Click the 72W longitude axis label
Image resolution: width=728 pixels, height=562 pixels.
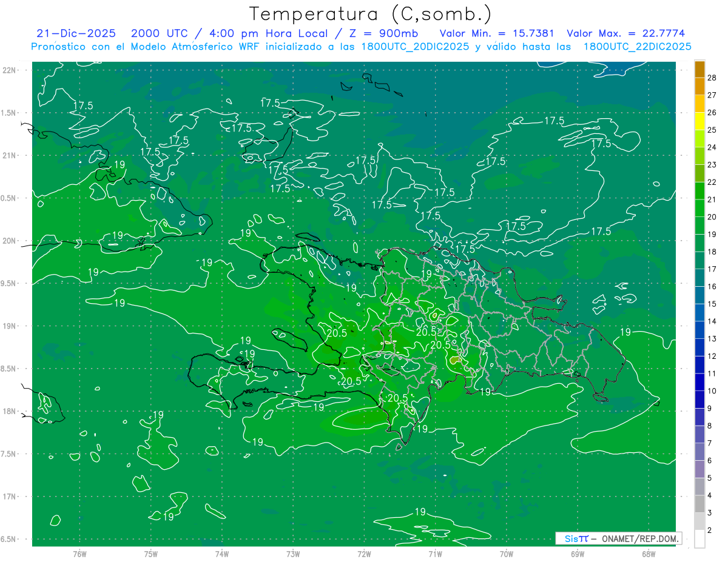point(364,554)
